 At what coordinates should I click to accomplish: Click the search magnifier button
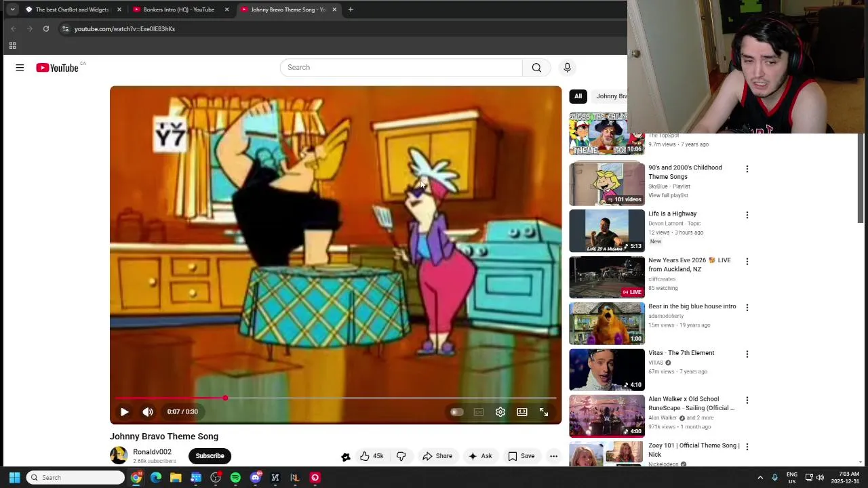tap(536, 67)
